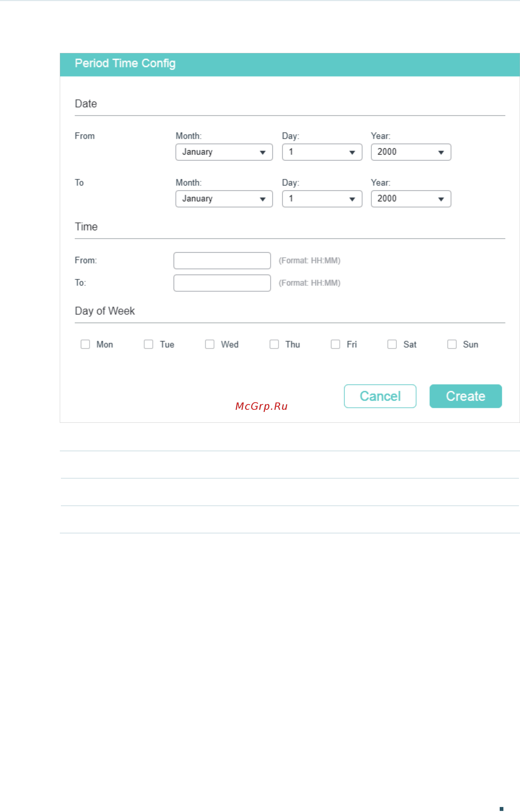The image size is (520, 812).
Task: Open the From Year dropdown
Action: coord(411,152)
